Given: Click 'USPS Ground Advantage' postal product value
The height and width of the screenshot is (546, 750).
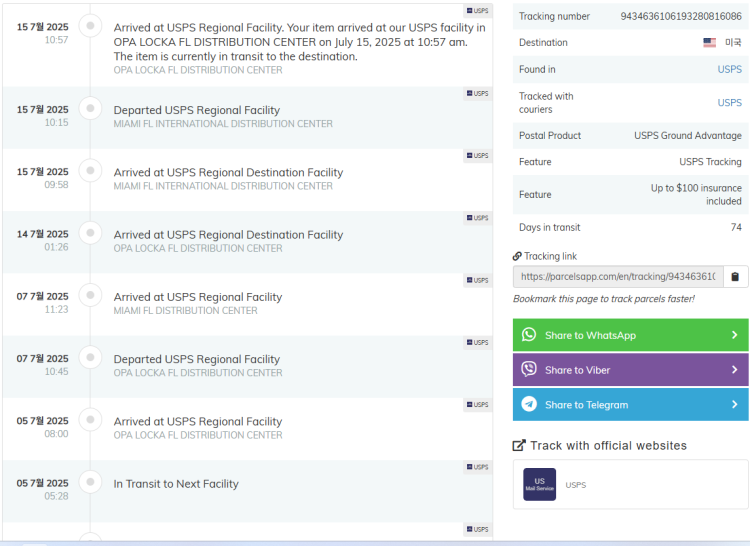Looking at the screenshot, I should click(688, 135).
